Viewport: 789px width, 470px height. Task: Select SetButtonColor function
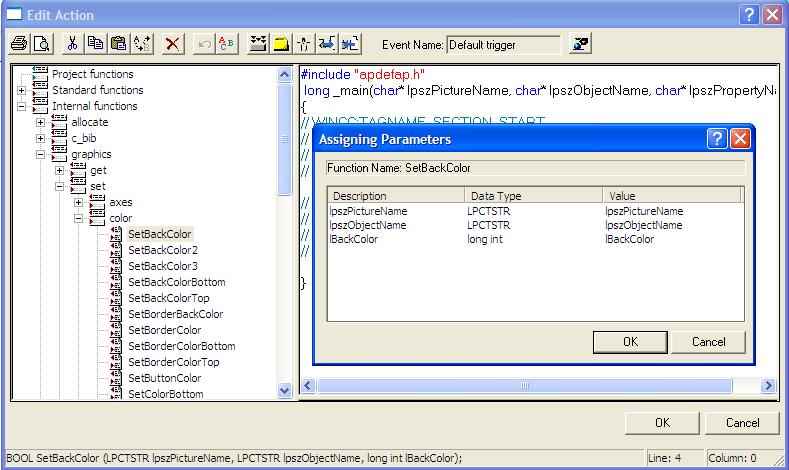click(x=165, y=378)
